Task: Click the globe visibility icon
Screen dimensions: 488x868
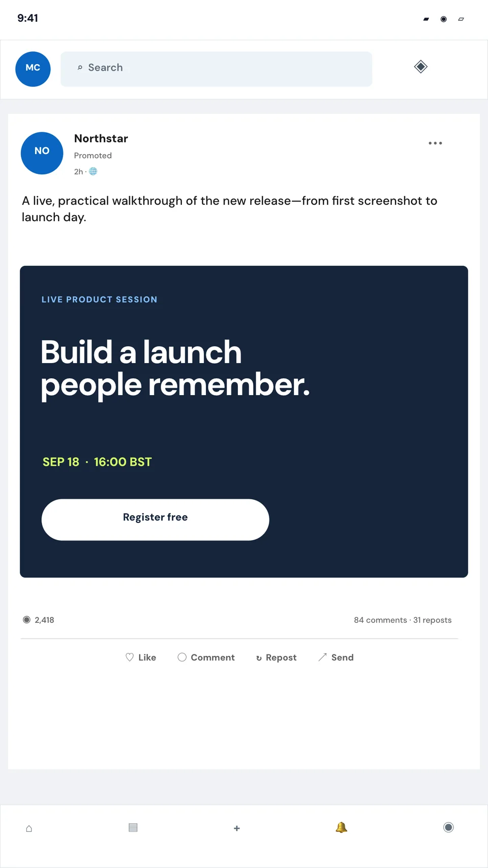Action: click(x=93, y=171)
